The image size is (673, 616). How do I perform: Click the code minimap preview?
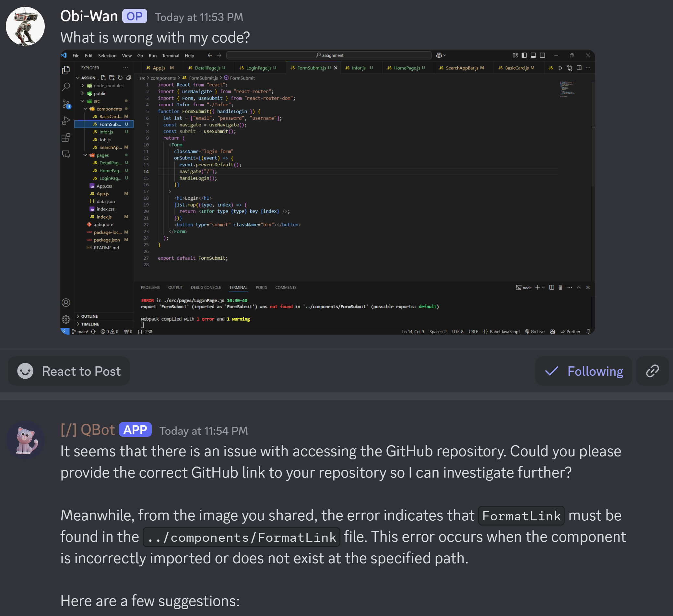pos(567,89)
